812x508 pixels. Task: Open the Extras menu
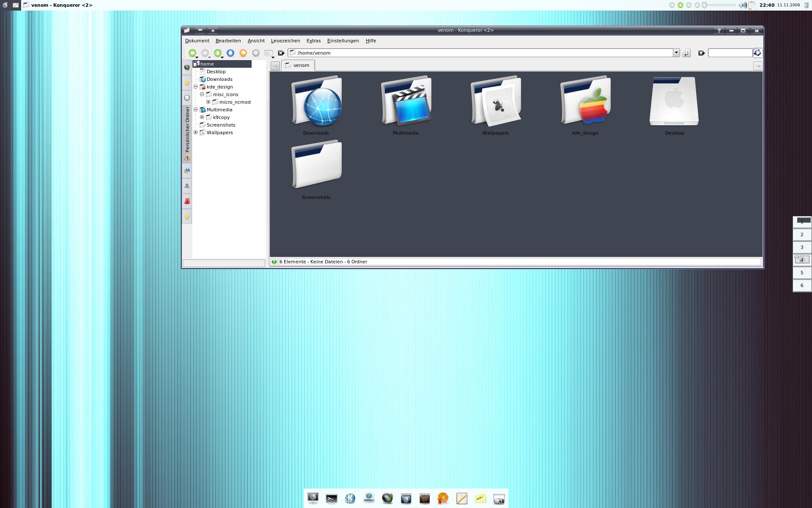click(313, 41)
